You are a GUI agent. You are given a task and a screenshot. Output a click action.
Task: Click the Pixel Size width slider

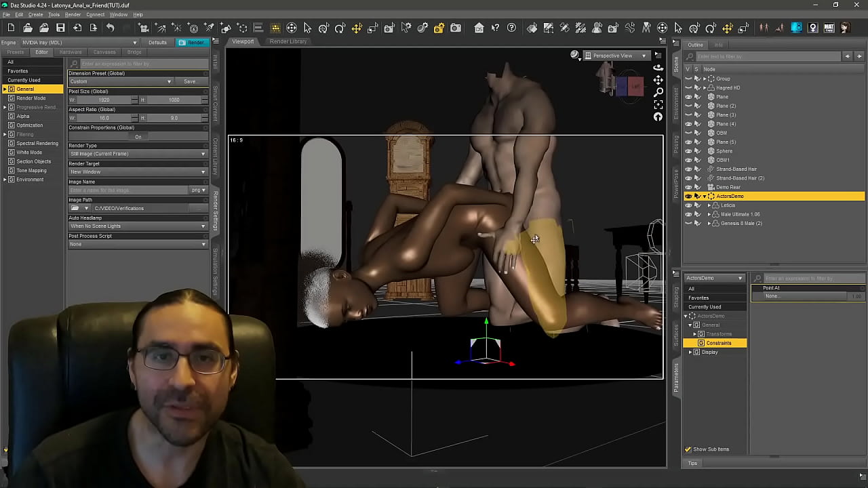tap(104, 100)
